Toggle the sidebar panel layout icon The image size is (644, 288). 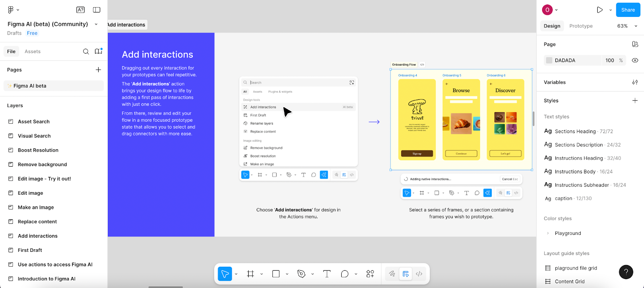pos(97,10)
